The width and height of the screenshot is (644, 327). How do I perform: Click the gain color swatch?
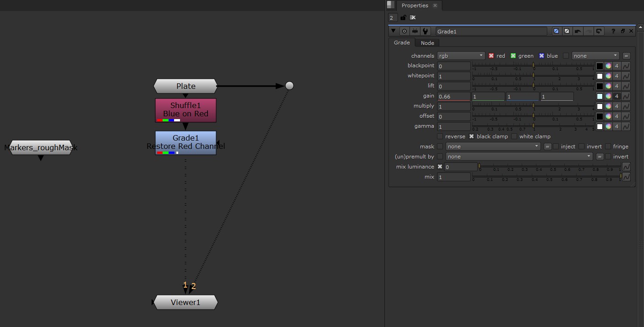tap(600, 96)
